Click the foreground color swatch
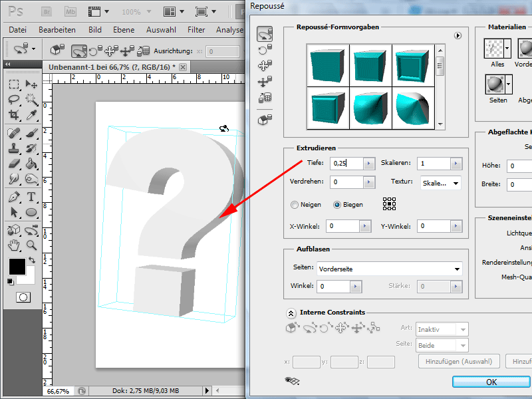532x399 pixels. point(17,267)
